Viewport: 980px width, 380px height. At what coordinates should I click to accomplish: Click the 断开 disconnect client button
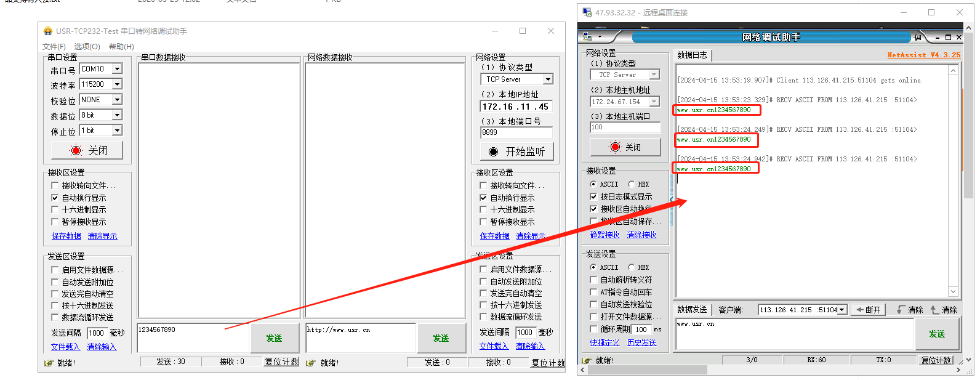point(868,310)
